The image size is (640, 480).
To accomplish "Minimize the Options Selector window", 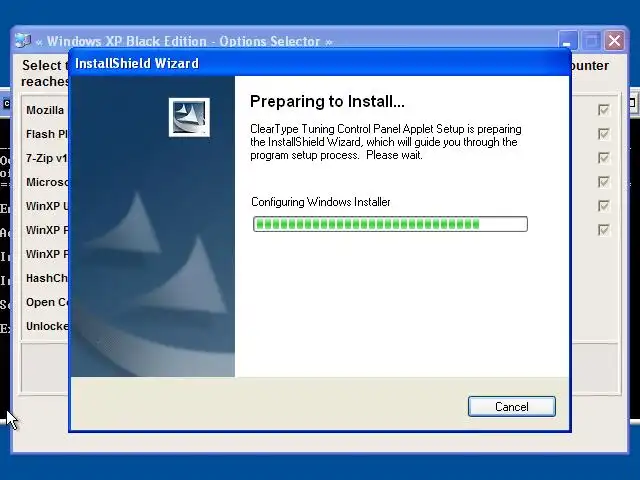I will [567, 41].
